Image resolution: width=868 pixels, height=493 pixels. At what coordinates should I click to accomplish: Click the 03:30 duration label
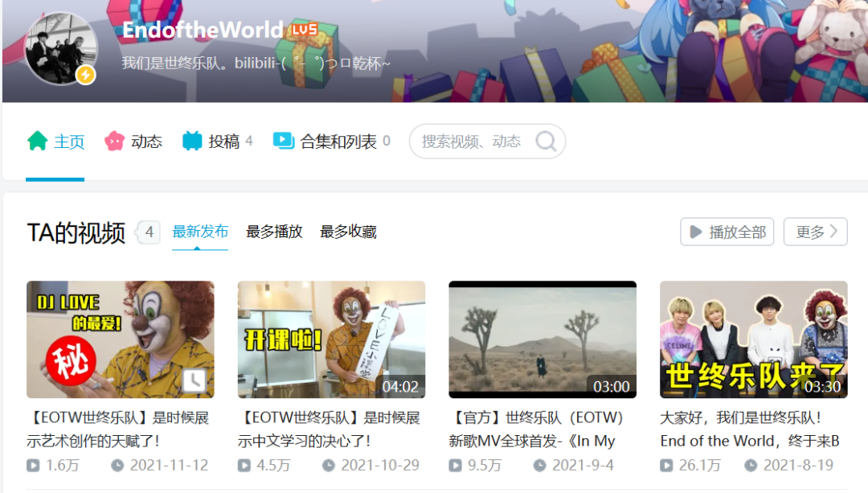tap(823, 386)
